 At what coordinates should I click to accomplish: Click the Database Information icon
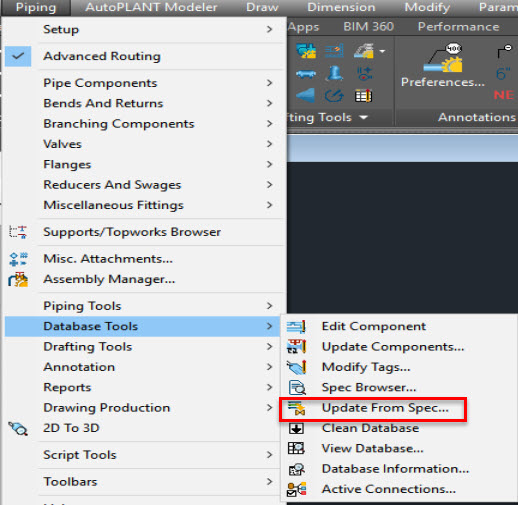(296, 469)
